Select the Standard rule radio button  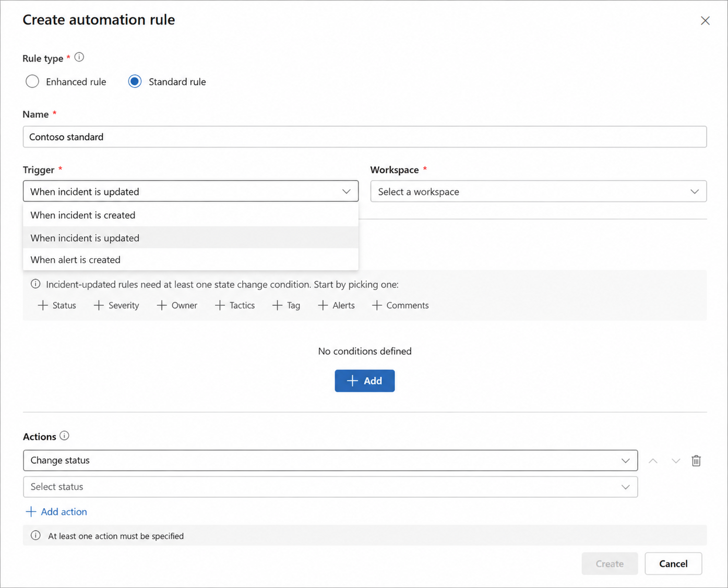tap(135, 81)
